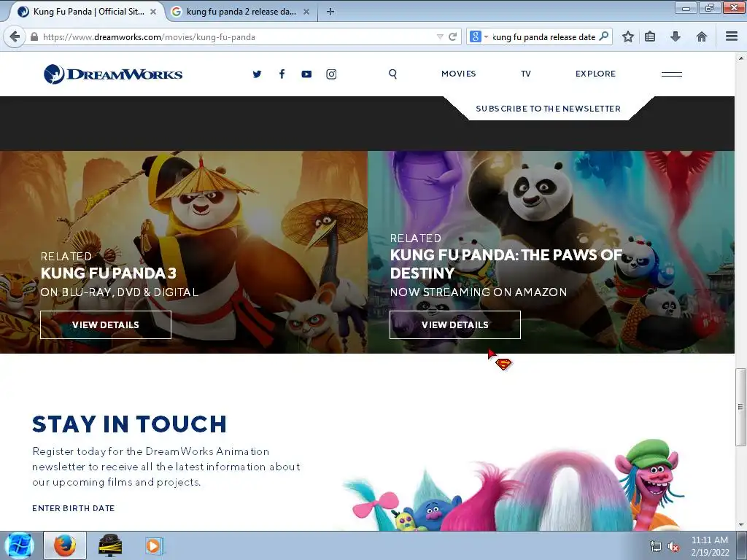The height and width of the screenshot is (560, 747).
Task: Show bookmarks list icon in toolbar
Action: pyautogui.click(x=650, y=36)
